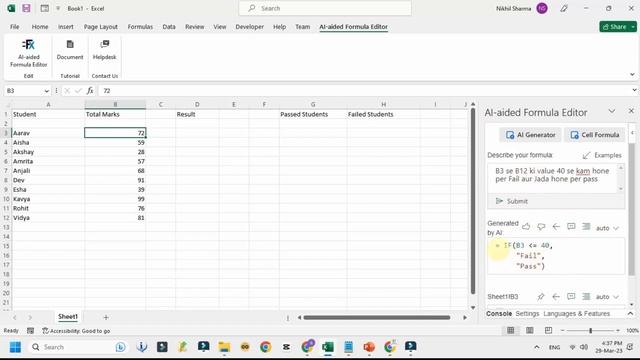
Task: Switch to the Developer ribbon tab
Action: point(249,27)
